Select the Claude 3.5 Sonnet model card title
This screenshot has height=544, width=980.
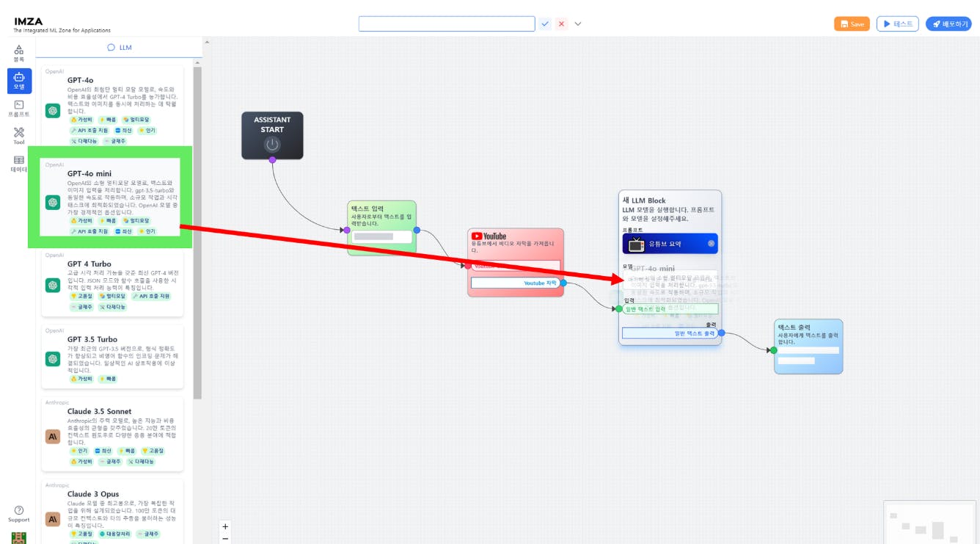pos(99,411)
